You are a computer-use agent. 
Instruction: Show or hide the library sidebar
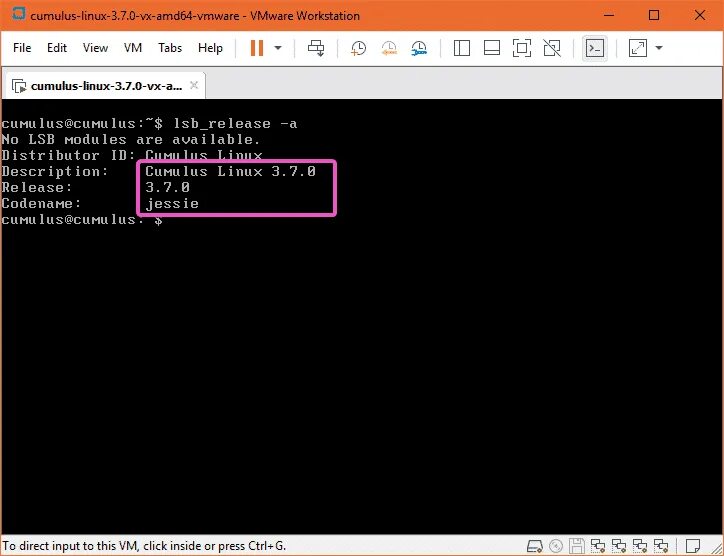[x=462, y=48]
